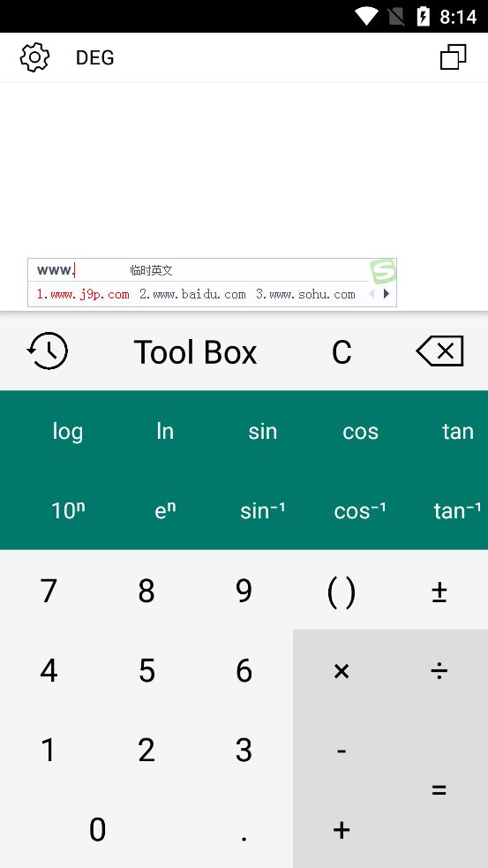Tap the equals = key
The image size is (488, 868).
tap(439, 790)
